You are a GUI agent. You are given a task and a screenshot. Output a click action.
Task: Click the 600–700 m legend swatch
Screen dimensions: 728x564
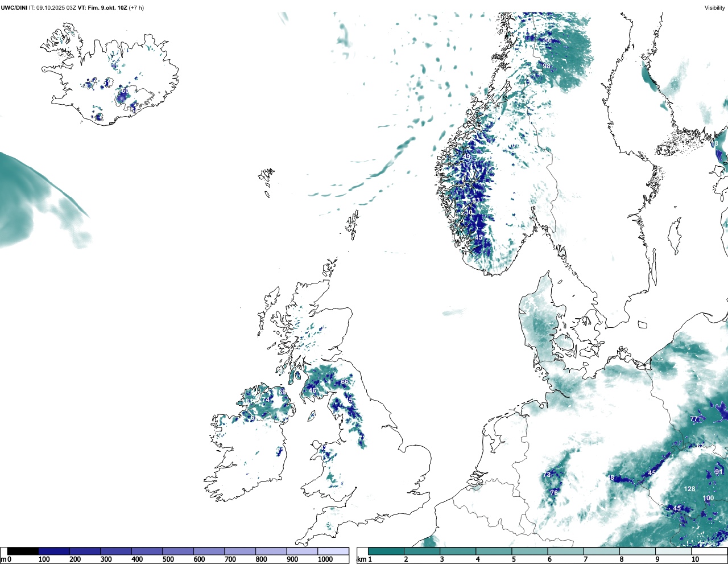(209, 551)
